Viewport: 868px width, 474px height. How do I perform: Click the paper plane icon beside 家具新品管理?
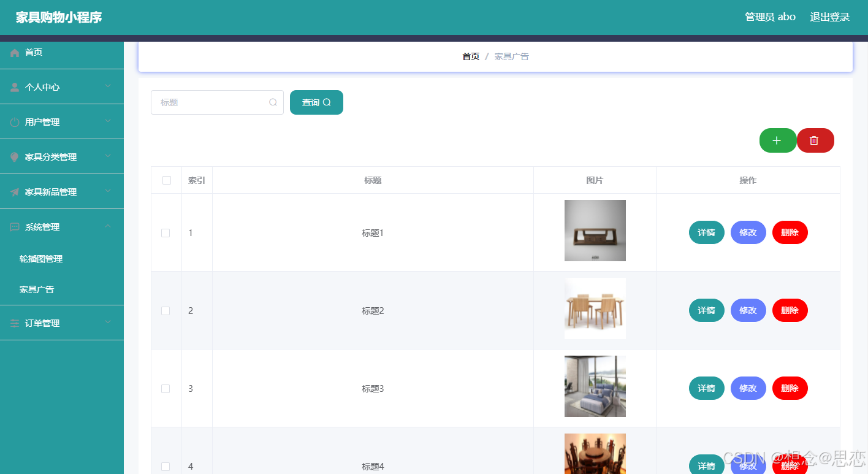pyautogui.click(x=15, y=192)
